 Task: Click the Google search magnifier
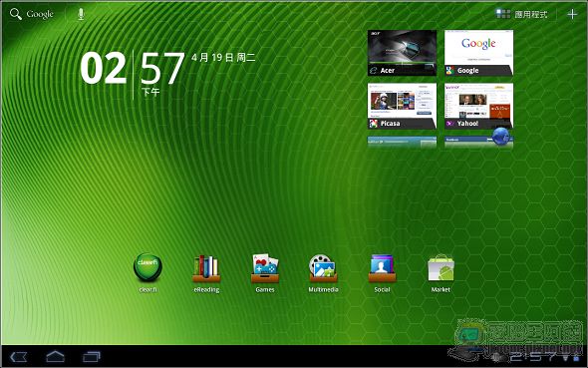16,14
